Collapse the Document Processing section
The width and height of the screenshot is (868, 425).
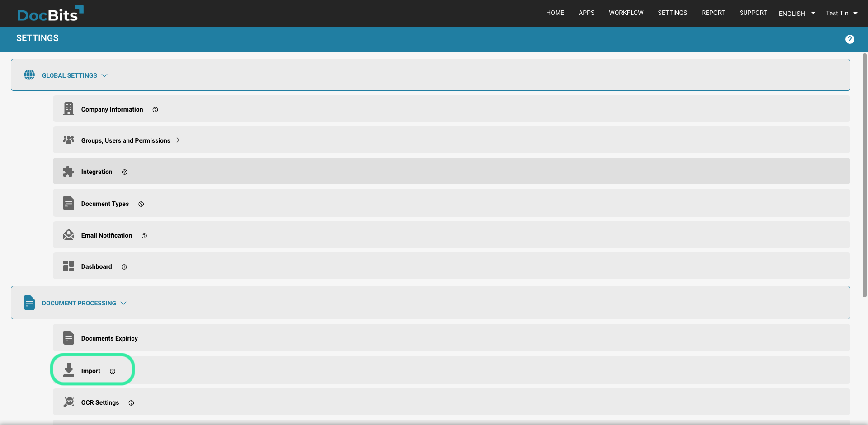(123, 303)
